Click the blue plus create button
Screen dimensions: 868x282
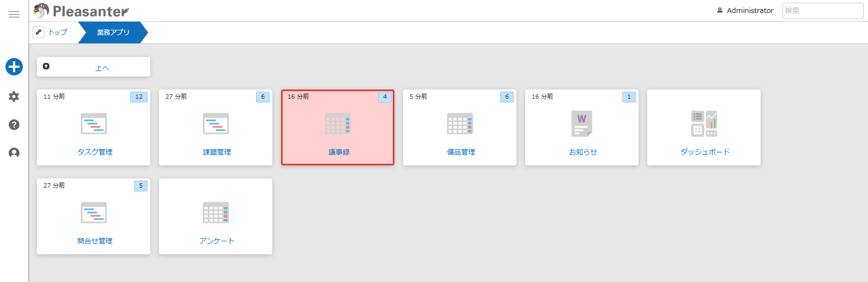14,67
